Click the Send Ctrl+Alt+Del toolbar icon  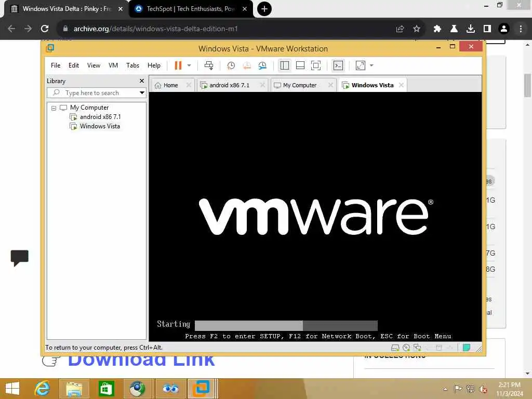[x=209, y=65]
